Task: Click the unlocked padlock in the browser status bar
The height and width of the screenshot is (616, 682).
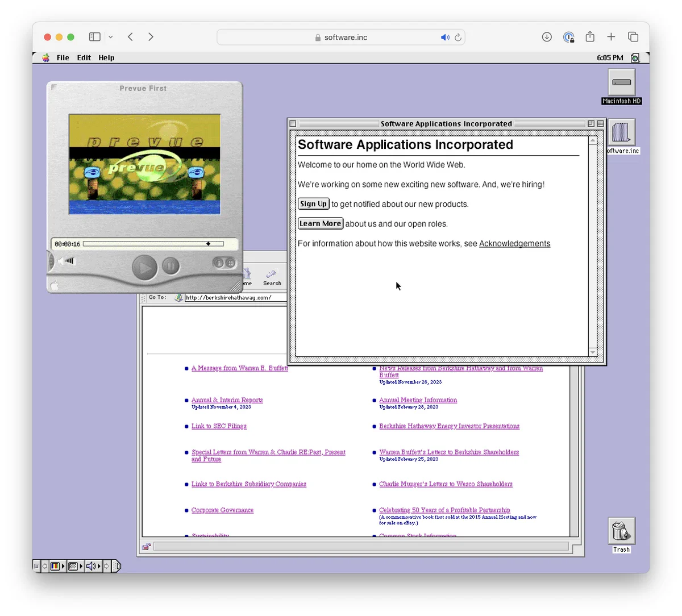Action: click(146, 547)
